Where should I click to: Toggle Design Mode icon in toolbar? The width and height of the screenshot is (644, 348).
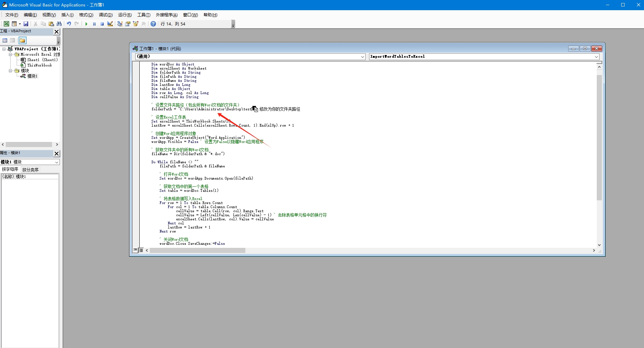pyautogui.click(x=110, y=24)
